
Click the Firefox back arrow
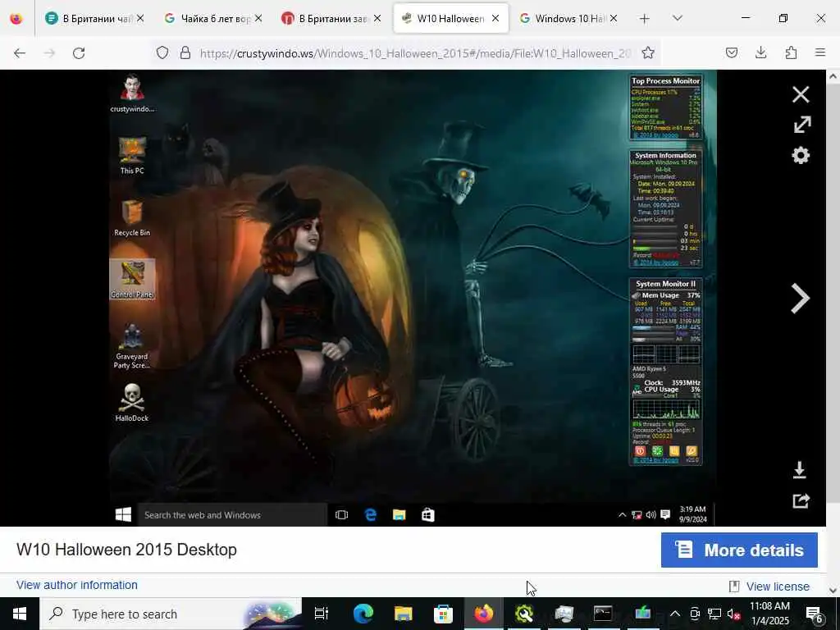tap(20, 52)
